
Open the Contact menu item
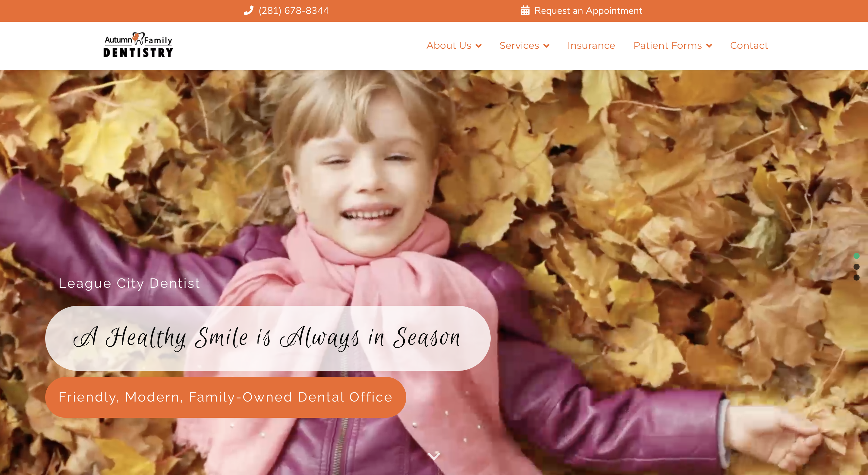(749, 45)
